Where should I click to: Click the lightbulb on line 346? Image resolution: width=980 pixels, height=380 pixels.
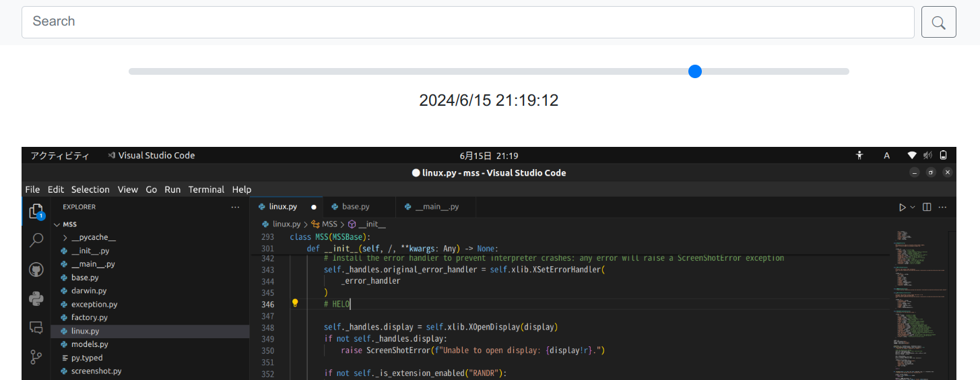click(294, 303)
